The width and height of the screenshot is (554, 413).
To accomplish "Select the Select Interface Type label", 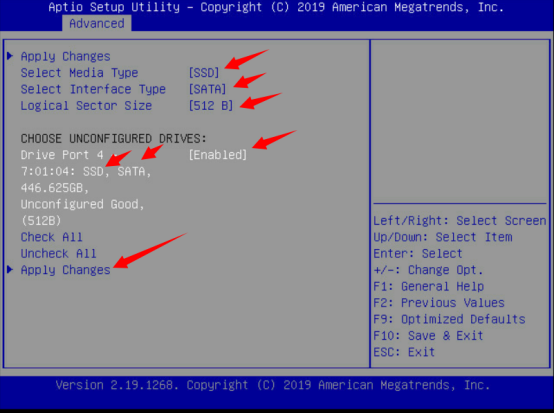I will coord(93,89).
